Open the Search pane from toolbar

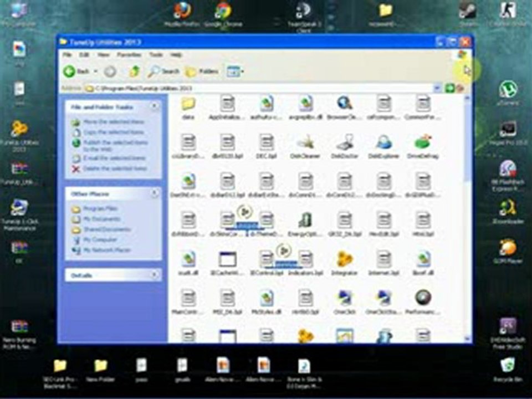[163, 71]
